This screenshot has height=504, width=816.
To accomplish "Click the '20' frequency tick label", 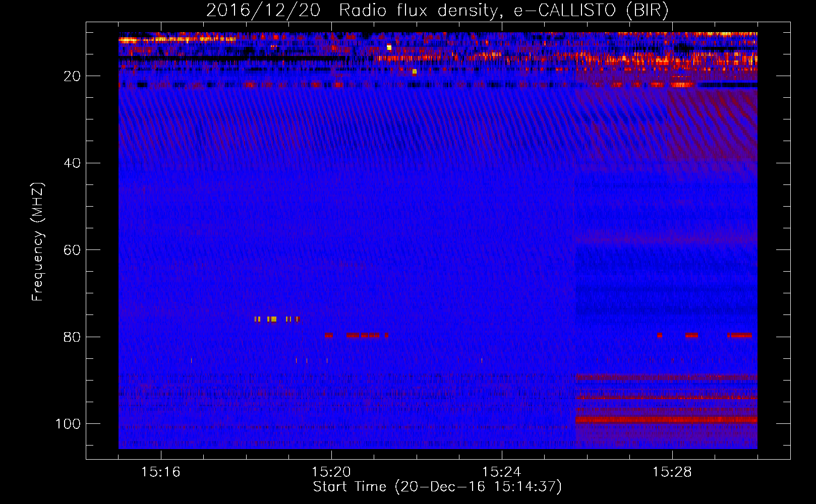I will pos(72,76).
